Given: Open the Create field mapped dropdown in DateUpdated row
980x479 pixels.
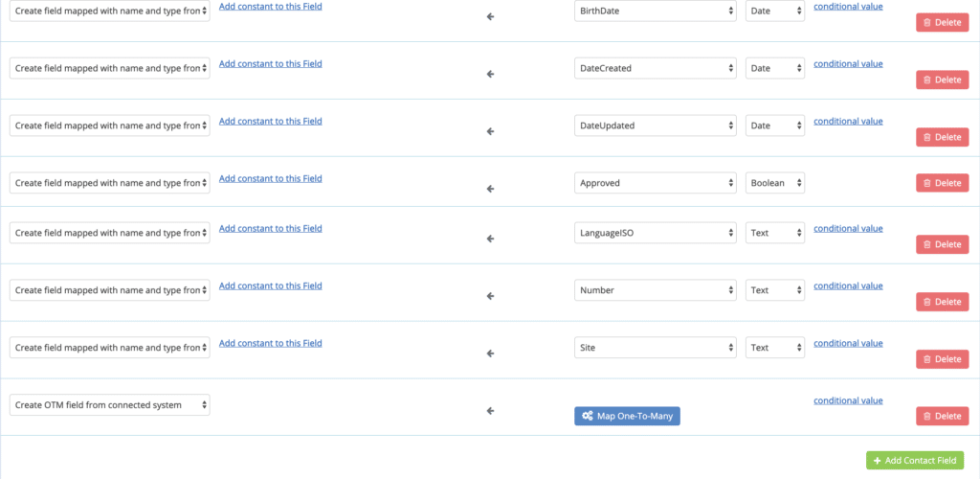Looking at the screenshot, I should [110, 125].
